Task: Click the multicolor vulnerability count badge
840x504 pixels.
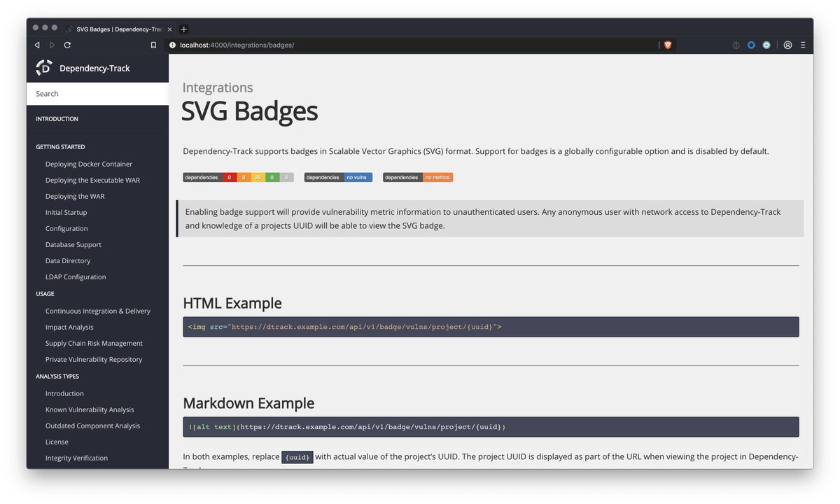Action: pyautogui.click(x=238, y=178)
